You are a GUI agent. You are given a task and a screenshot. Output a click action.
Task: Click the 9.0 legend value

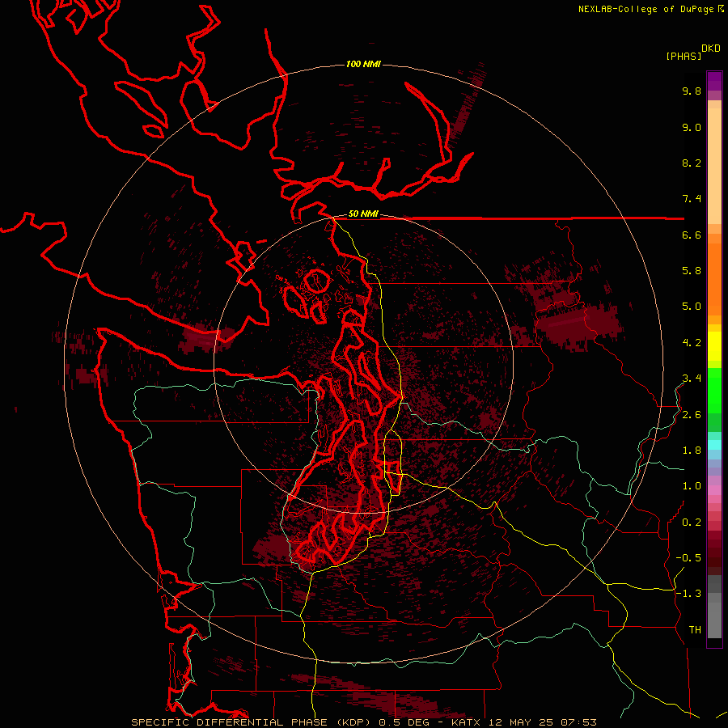[692, 127]
